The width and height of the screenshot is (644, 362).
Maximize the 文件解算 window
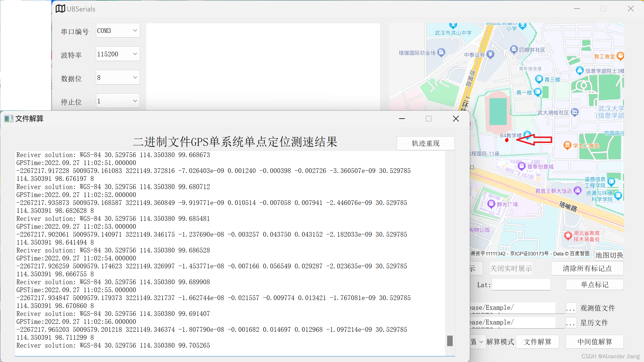(429, 119)
